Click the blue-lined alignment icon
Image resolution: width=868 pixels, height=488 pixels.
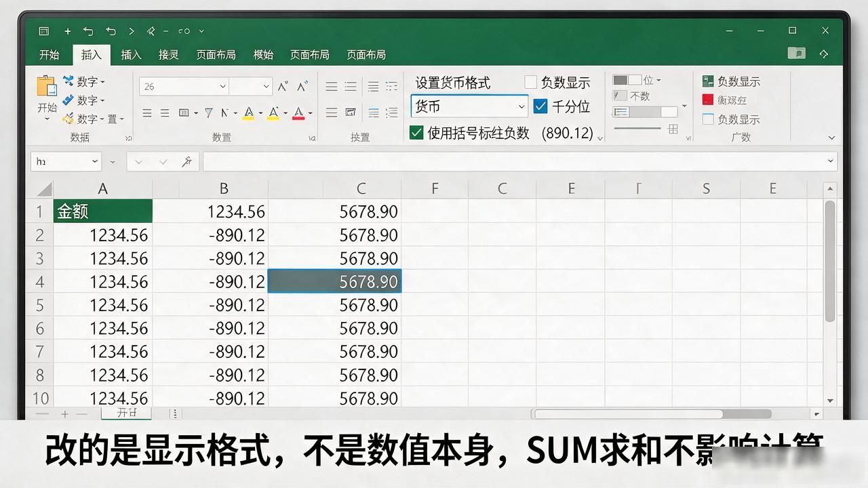point(374,113)
